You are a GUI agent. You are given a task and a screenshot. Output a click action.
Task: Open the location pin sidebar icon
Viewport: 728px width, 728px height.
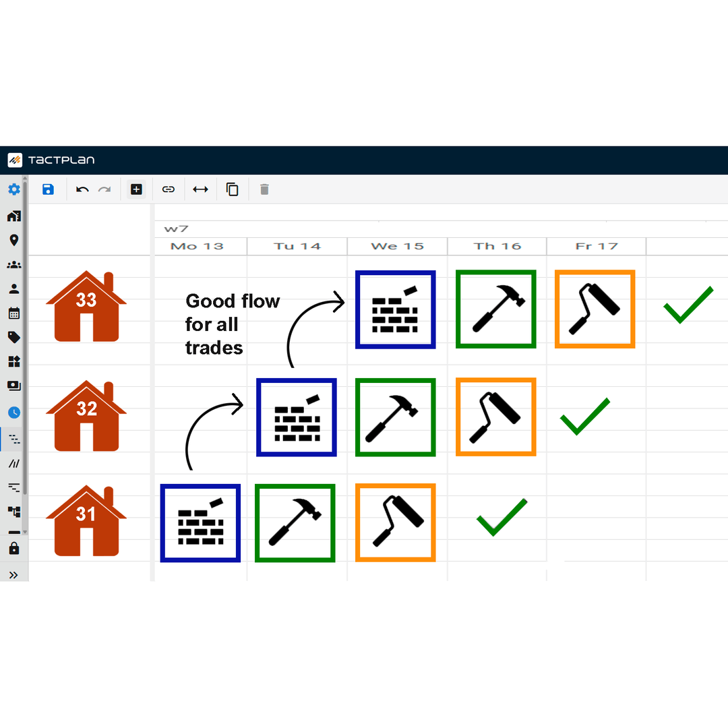coord(14,240)
